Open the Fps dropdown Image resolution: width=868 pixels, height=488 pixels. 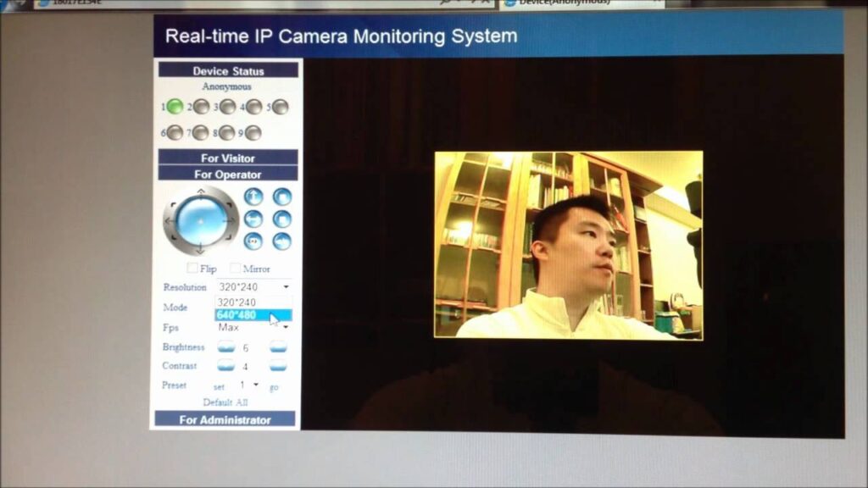pos(285,327)
